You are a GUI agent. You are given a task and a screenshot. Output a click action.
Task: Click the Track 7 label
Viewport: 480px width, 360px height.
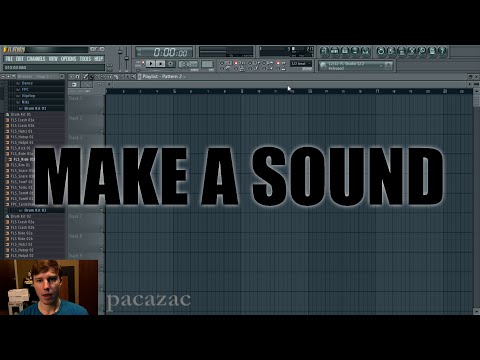(x=75, y=216)
